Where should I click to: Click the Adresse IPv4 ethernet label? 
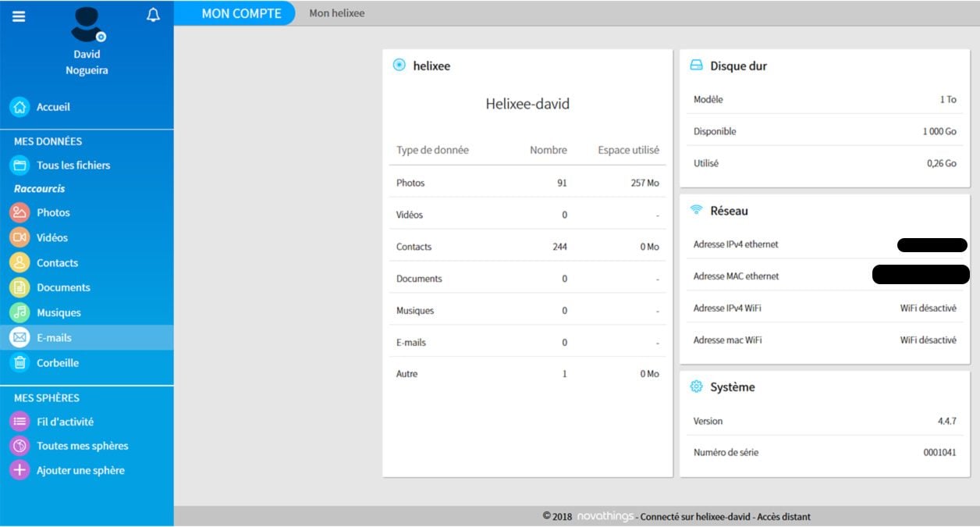[736, 244]
